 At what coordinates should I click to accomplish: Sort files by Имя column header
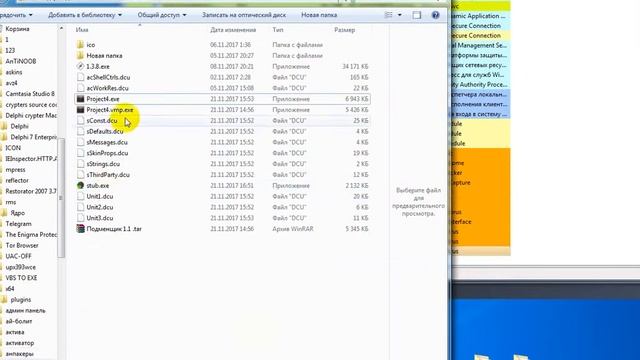(x=82, y=30)
